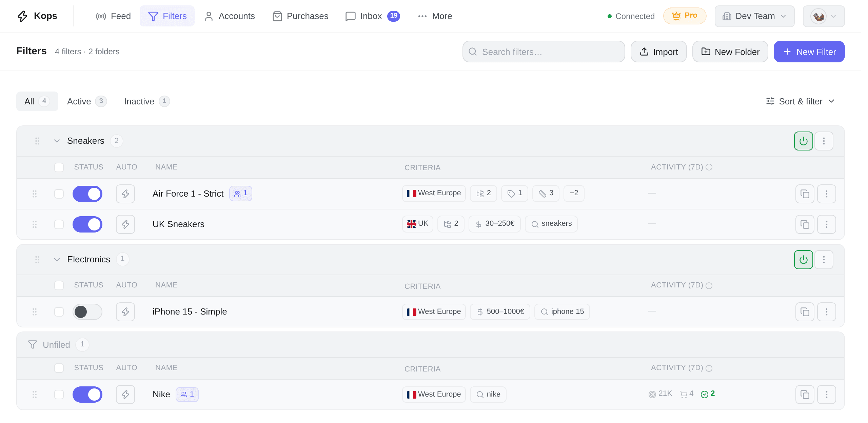
Task: Click the Kops lightning logo
Action: (x=22, y=16)
